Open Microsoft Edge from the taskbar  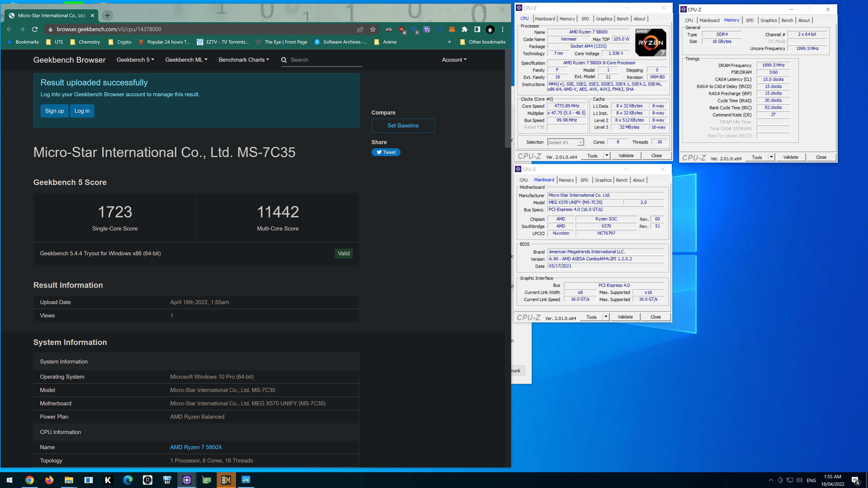[128, 480]
